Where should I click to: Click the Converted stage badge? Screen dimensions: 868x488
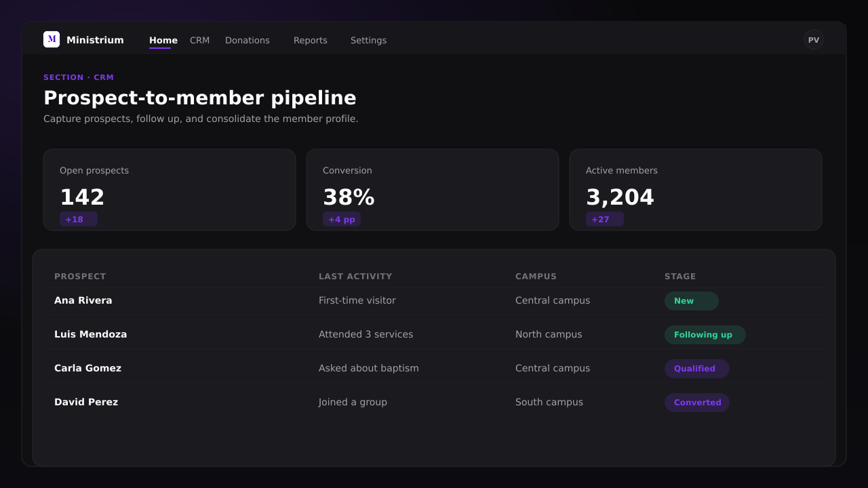click(697, 403)
